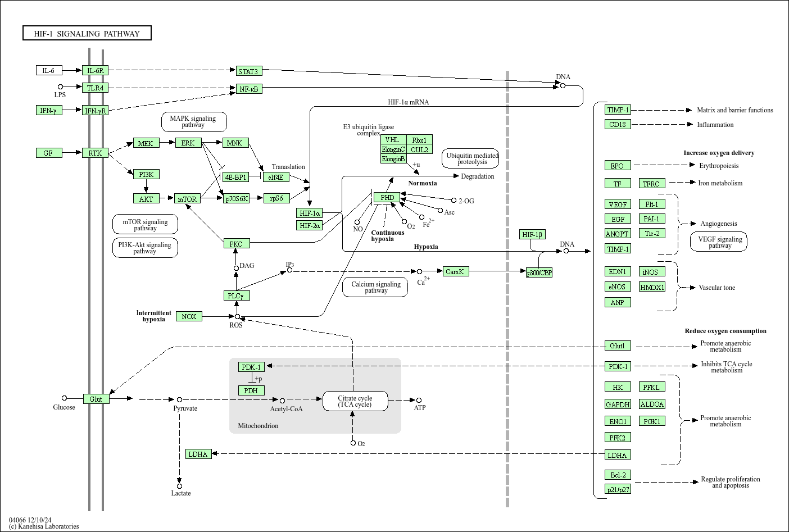
Task: Click the p300/CBP node
Action: (x=539, y=271)
